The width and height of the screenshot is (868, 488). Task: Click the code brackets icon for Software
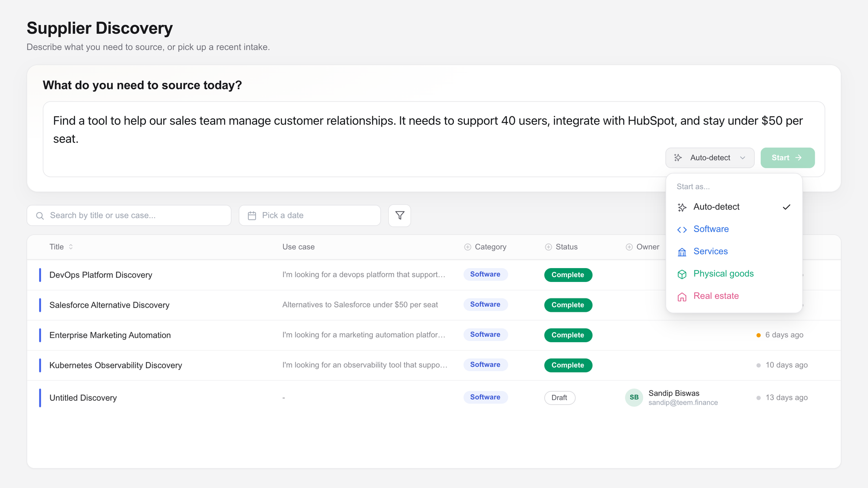(x=682, y=229)
